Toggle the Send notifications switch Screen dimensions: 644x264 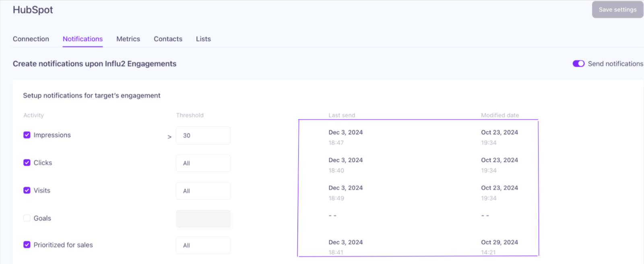point(578,64)
